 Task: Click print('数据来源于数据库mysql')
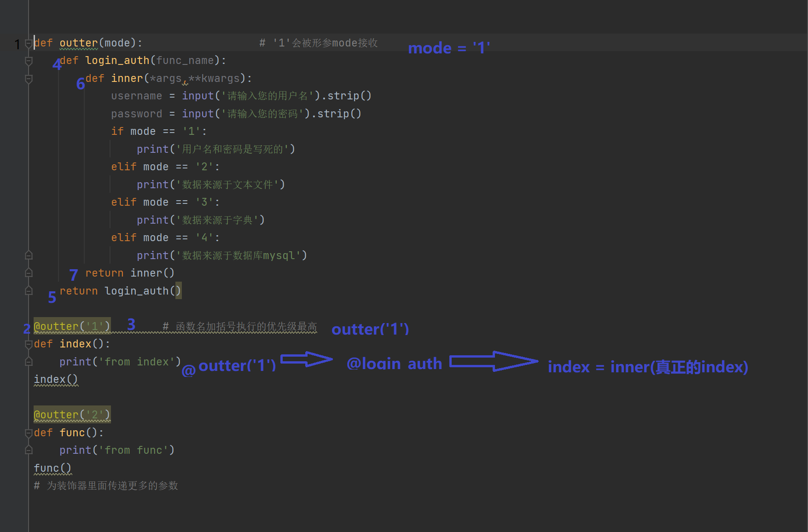222,255
